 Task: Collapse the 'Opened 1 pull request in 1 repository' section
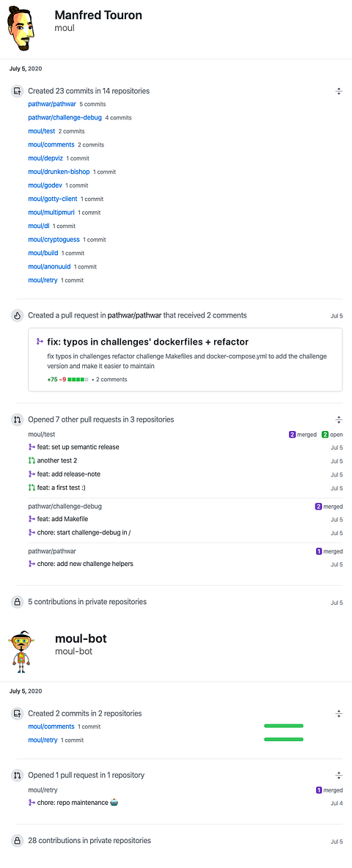click(x=339, y=776)
